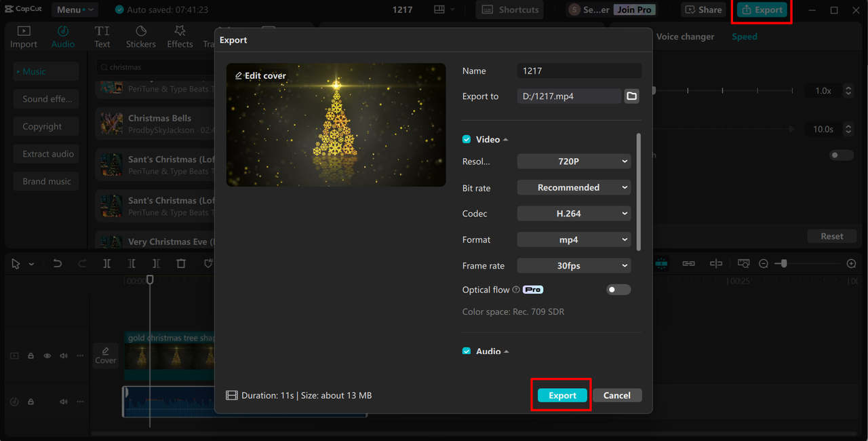The height and width of the screenshot is (441, 868).
Task: Open the Codec dropdown showing H.264
Action: (574, 214)
